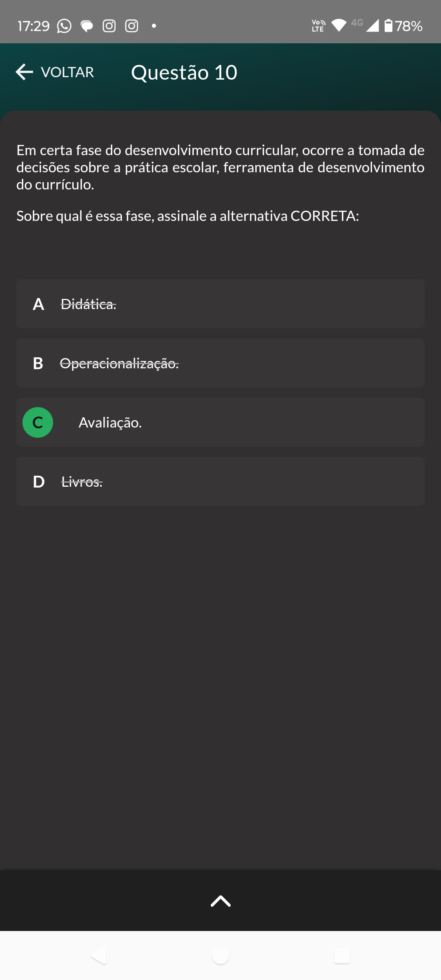
Task: Tap the chat bubble notification icon
Action: coord(87,26)
